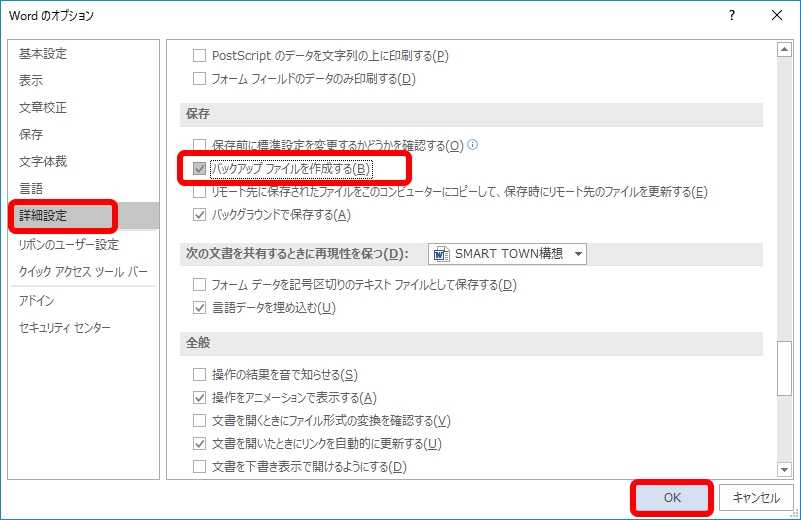
Task: Confirm with the OK button
Action: click(x=672, y=498)
